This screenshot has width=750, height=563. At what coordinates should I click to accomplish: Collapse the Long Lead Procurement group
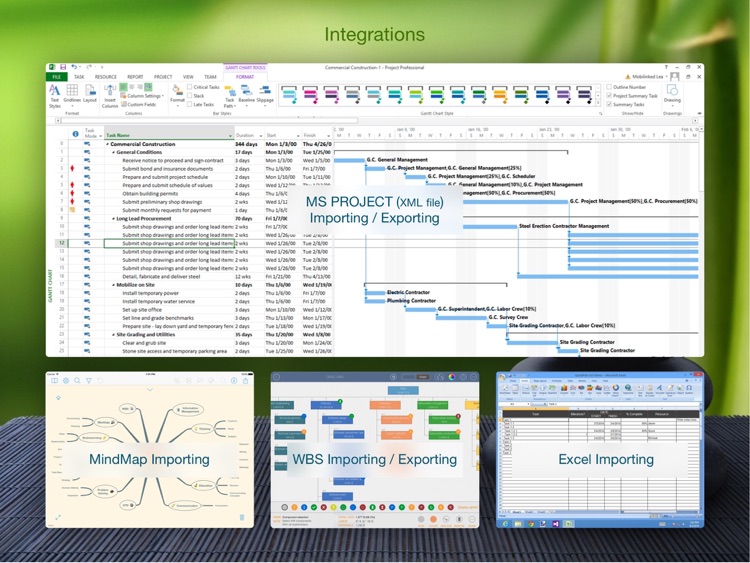coord(113,219)
